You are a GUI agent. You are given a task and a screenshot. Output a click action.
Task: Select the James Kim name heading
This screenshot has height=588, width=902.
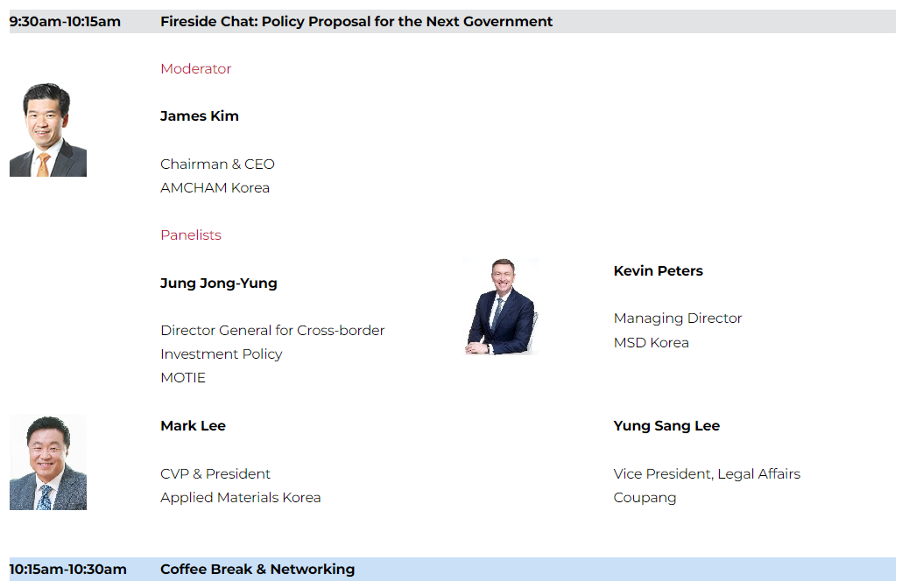(x=199, y=116)
